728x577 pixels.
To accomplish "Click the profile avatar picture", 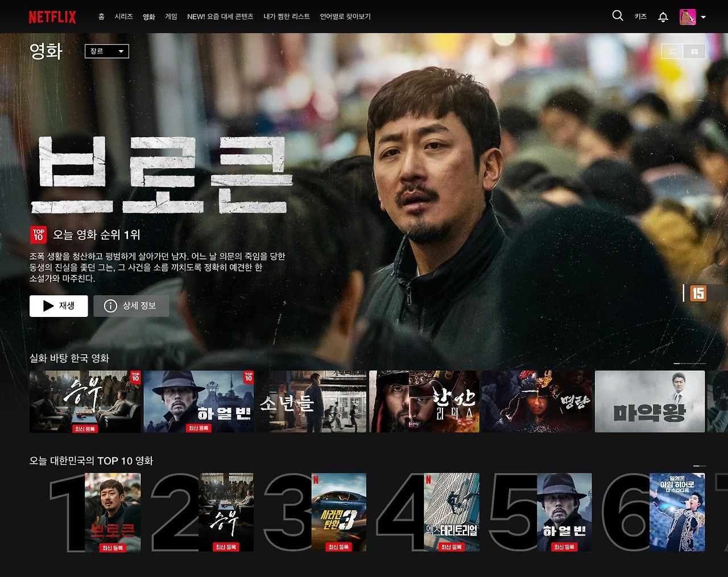I will [x=688, y=17].
